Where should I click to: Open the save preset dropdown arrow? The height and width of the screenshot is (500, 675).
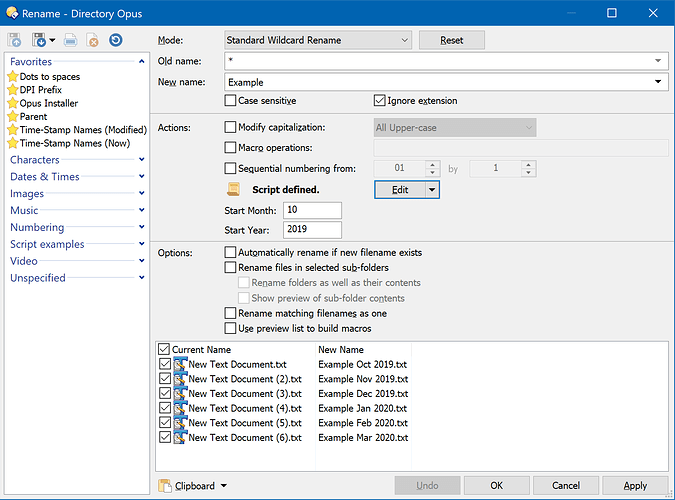[52, 40]
